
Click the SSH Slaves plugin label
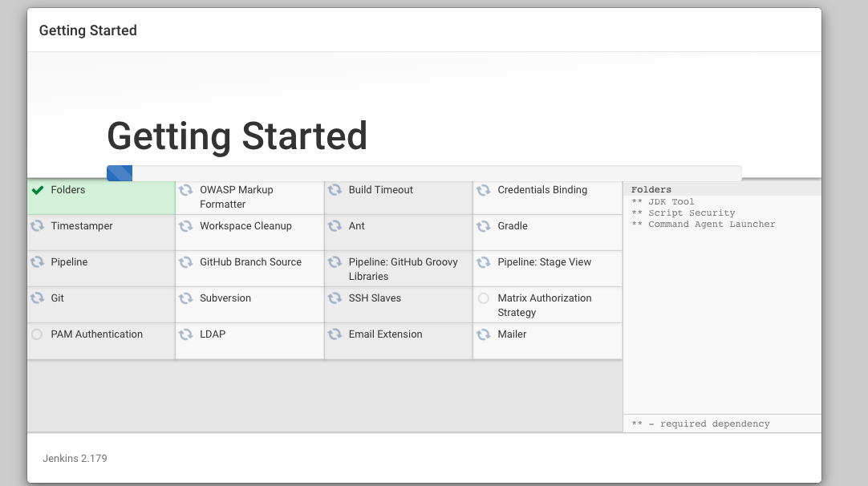tap(375, 298)
